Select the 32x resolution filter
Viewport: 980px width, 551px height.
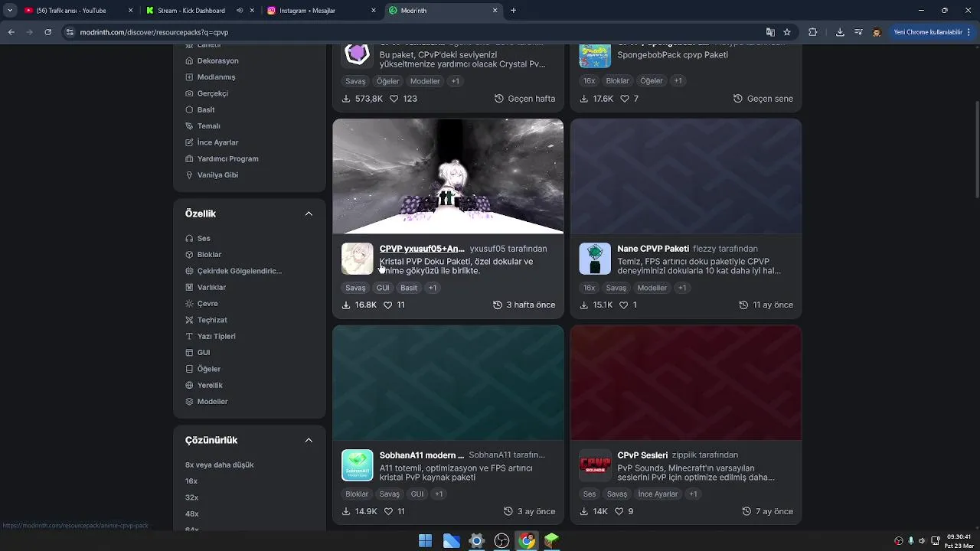191,497
